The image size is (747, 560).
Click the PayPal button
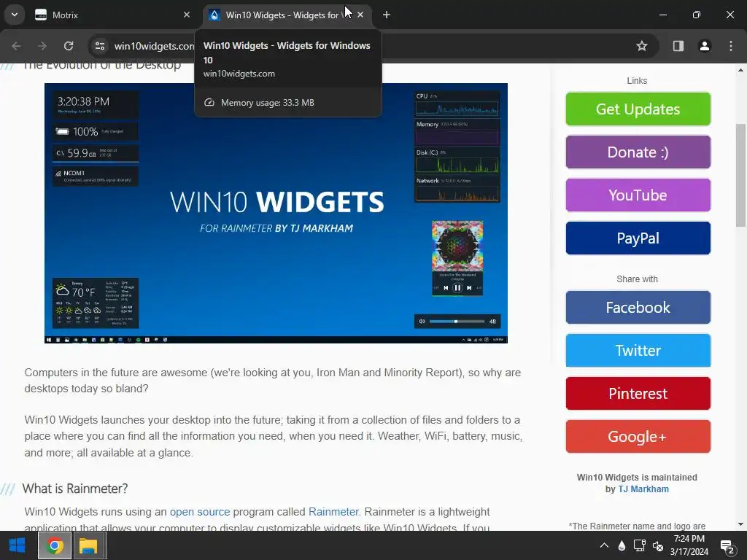638,238
